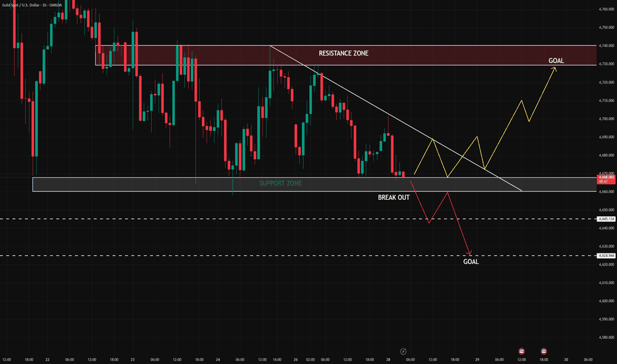
Task: Click the 23 date on time axis
Action: 132,359
